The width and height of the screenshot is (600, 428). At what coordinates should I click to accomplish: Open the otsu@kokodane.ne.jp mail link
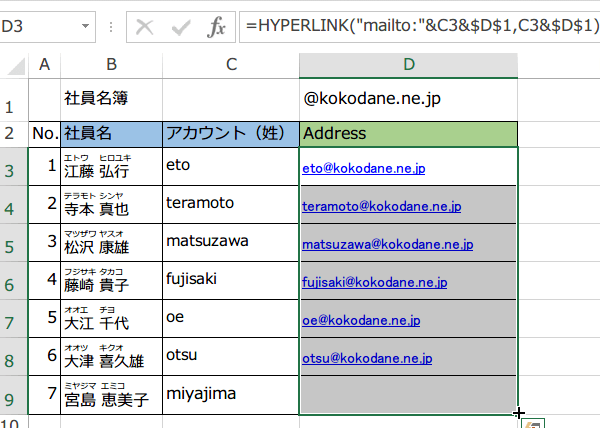pyautogui.click(x=367, y=358)
